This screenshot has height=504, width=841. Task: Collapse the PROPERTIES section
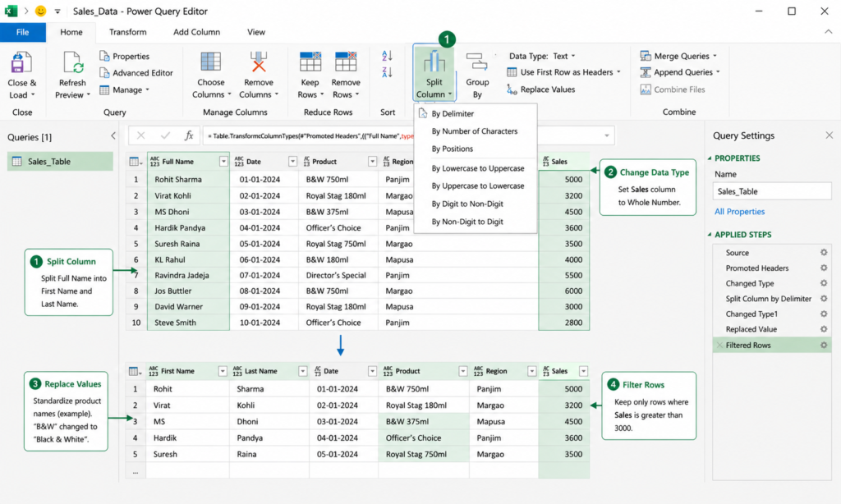click(709, 158)
